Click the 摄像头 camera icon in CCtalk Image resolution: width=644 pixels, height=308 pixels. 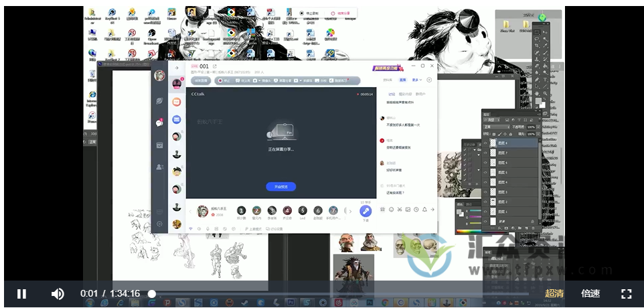[254, 80]
